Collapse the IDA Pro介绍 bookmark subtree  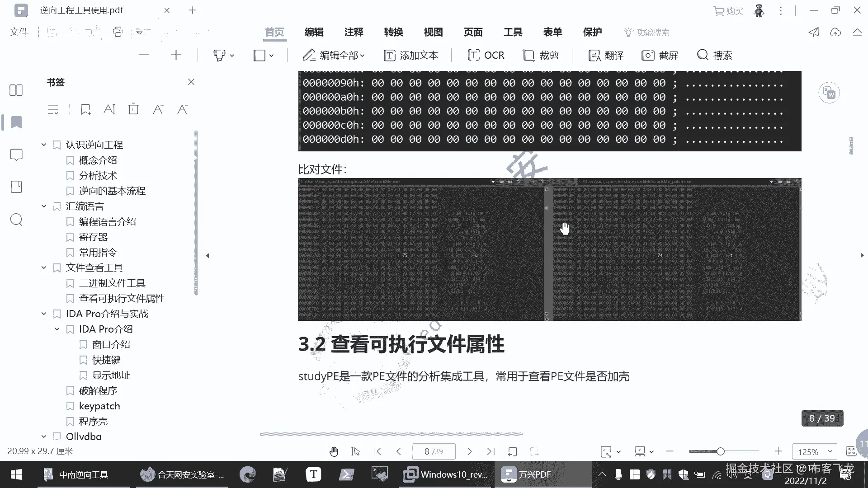coord(57,329)
